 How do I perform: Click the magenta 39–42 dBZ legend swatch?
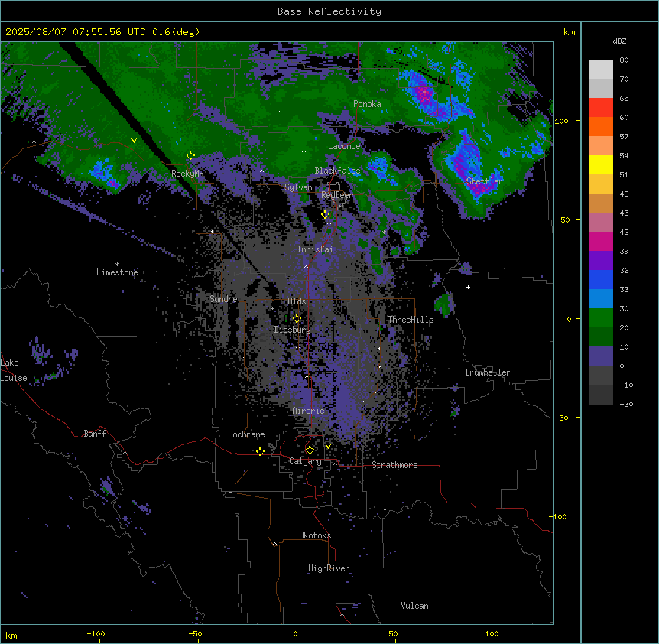click(x=601, y=241)
